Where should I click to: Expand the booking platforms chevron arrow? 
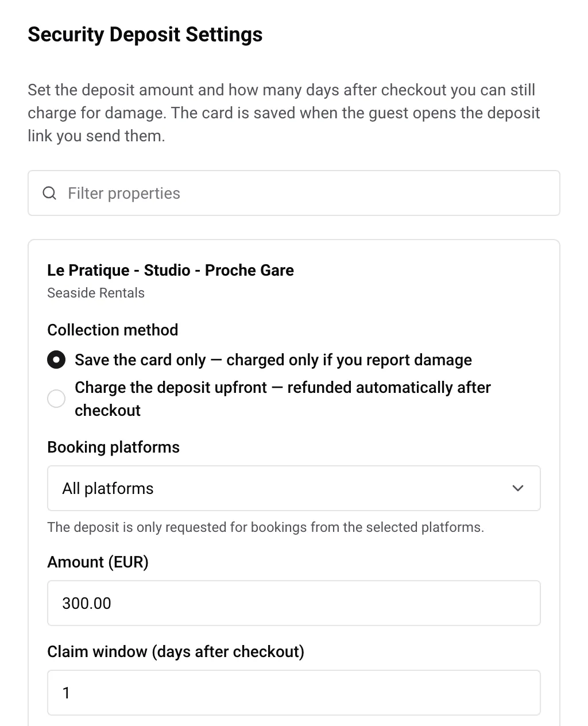(x=518, y=488)
